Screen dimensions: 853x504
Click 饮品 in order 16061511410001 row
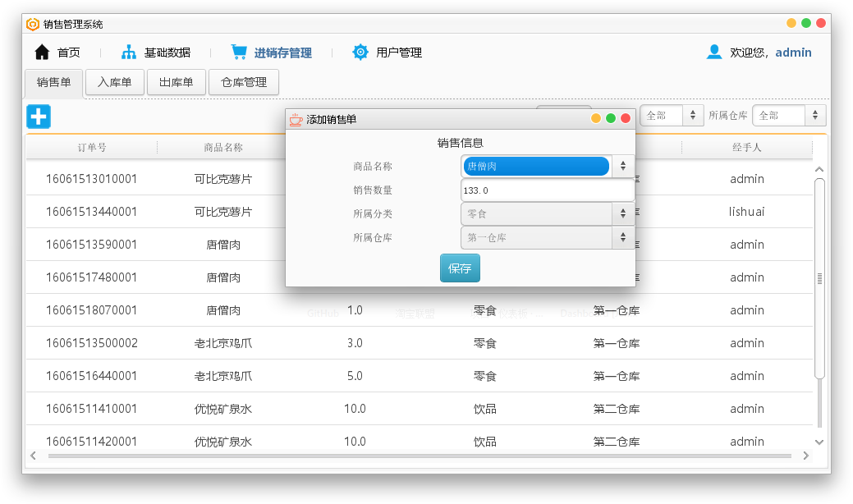click(x=484, y=409)
